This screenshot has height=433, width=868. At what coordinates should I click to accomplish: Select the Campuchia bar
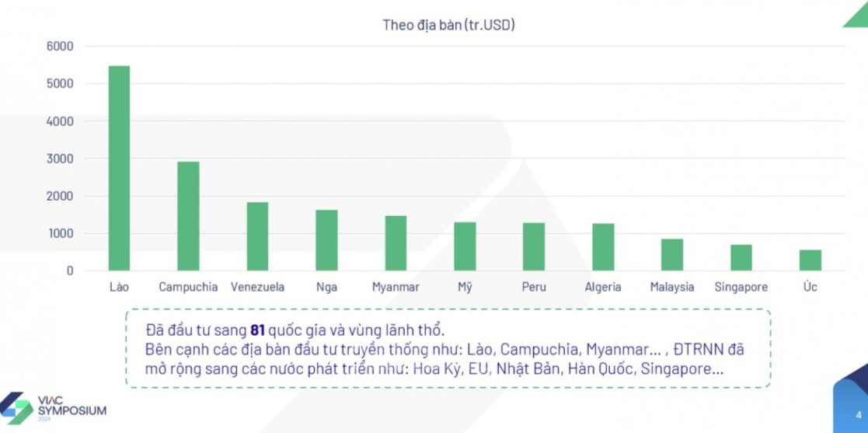pos(188,216)
